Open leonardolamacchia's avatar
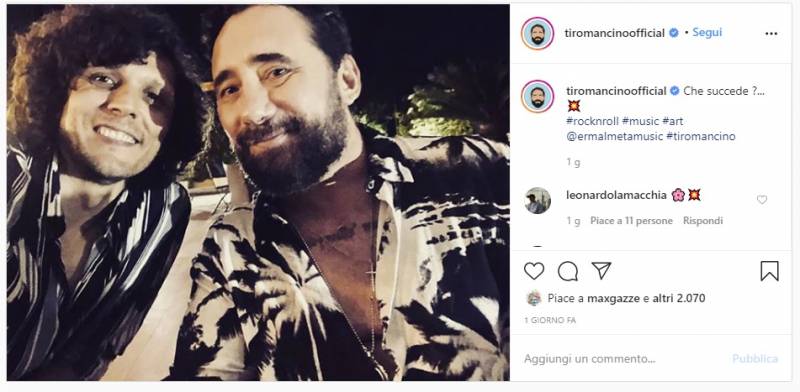800x392 pixels. 538,200
